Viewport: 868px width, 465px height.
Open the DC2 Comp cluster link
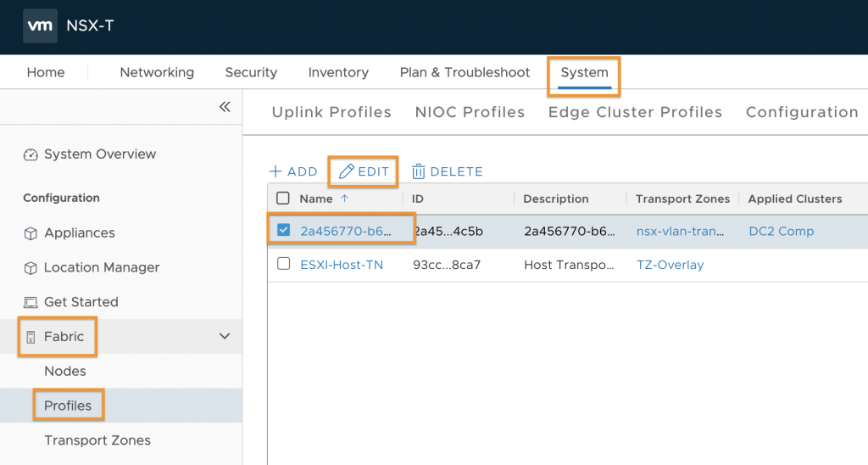click(x=781, y=231)
